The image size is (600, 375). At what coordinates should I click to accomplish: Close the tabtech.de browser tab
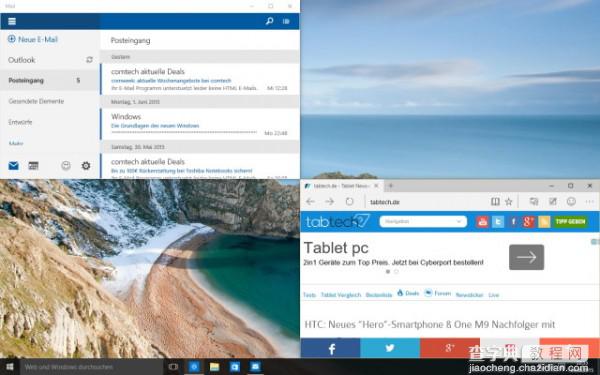pyautogui.click(x=376, y=186)
